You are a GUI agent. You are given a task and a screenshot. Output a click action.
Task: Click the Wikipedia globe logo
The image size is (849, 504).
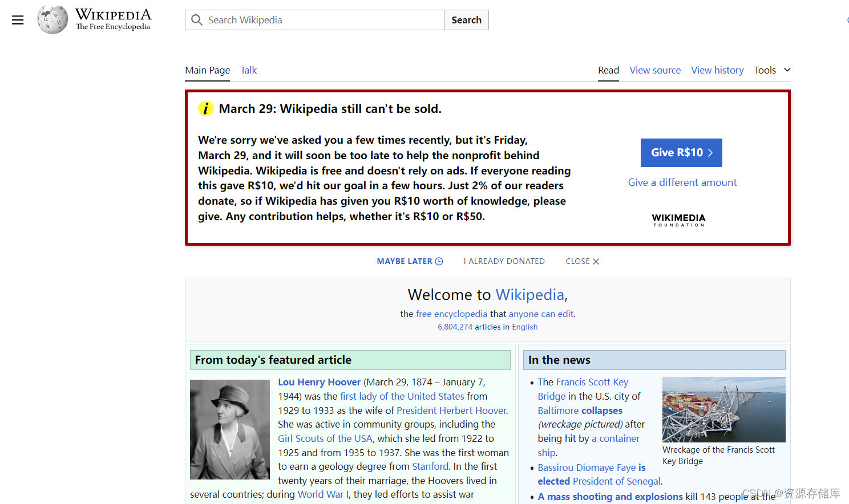52,20
